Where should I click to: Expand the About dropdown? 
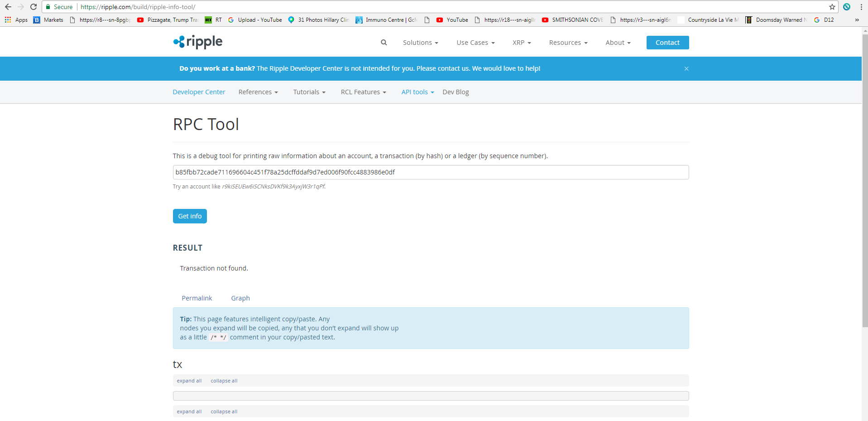[x=618, y=43]
